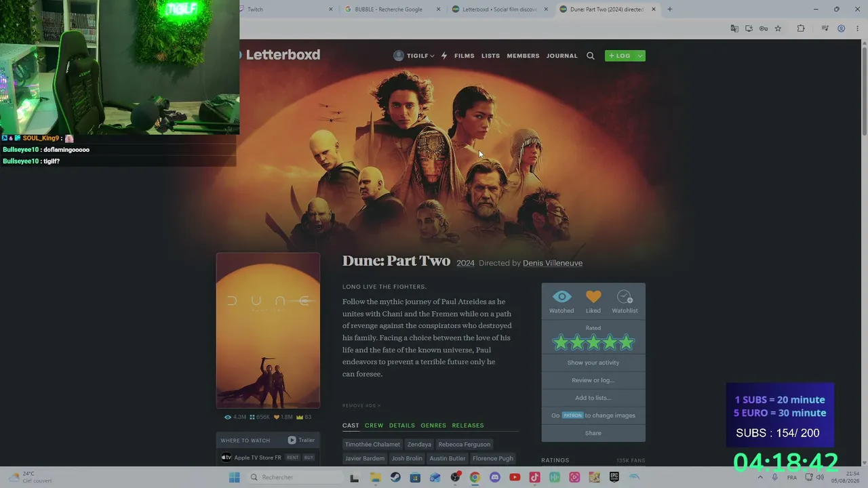Expand the TIGILF account dropdown
Screen dimensions: 868x488
coord(432,56)
